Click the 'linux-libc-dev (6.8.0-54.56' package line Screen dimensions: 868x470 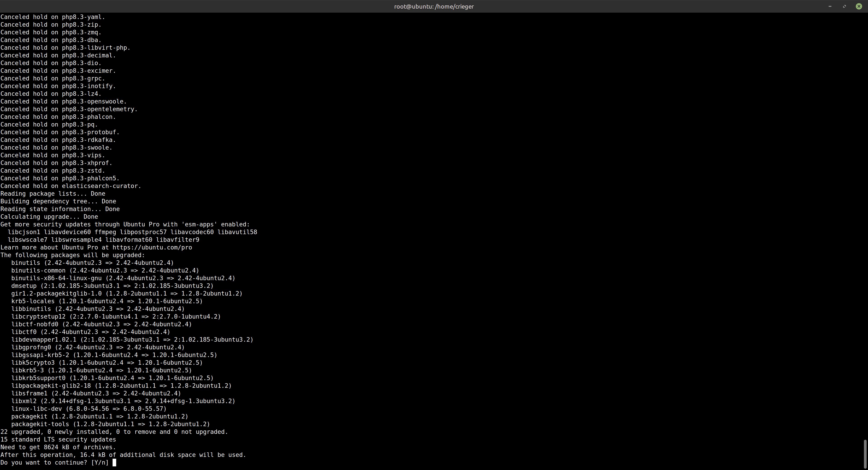89,409
